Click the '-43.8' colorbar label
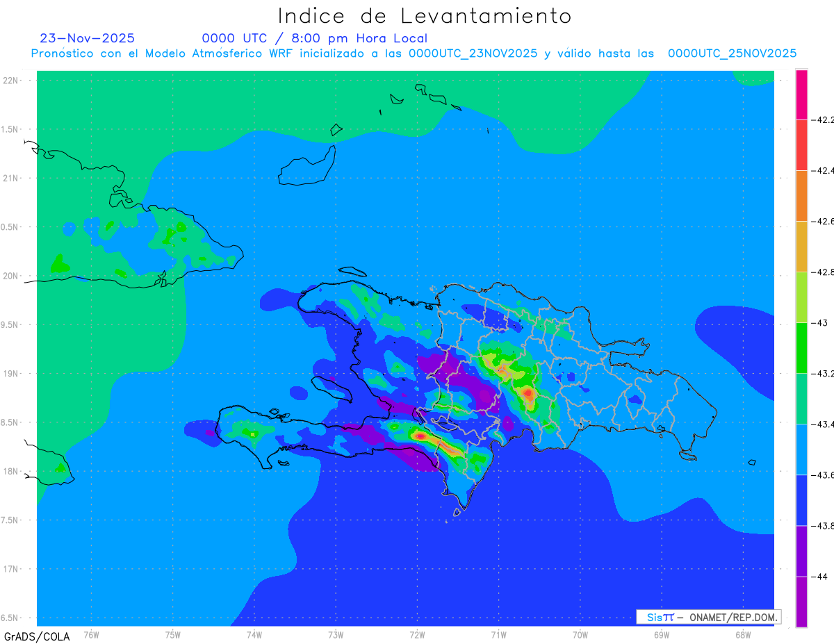 pyautogui.click(x=823, y=525)
